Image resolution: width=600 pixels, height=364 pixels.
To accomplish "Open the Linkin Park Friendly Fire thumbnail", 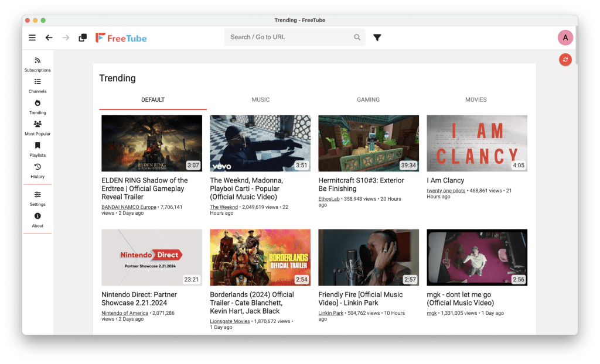I will pyautogui.click(x=369, y=257).
